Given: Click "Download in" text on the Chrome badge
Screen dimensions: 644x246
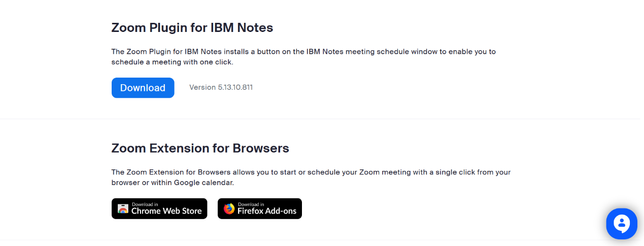Looking at the screenshot, I should click(145, 204).
